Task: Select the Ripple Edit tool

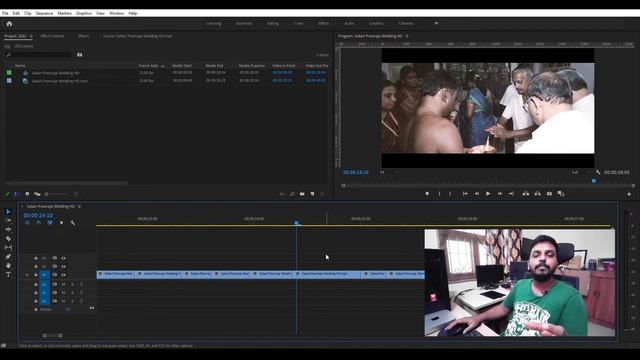Action: [8, 229]
